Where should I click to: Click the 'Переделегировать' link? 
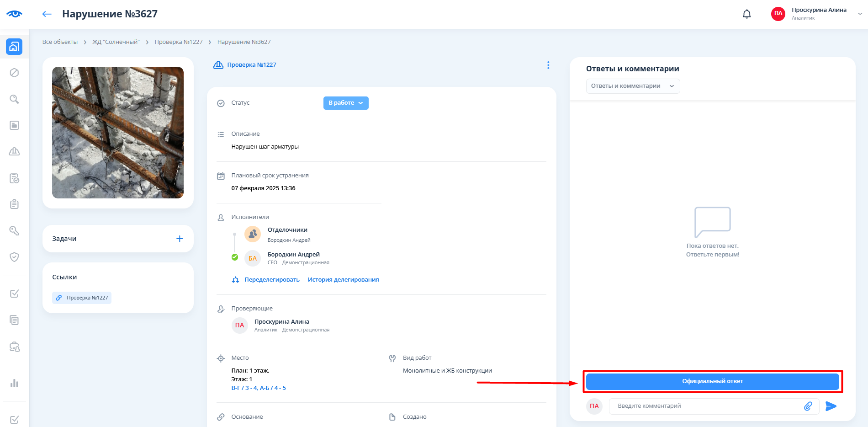pyautogui.click(x=272, y=280)
